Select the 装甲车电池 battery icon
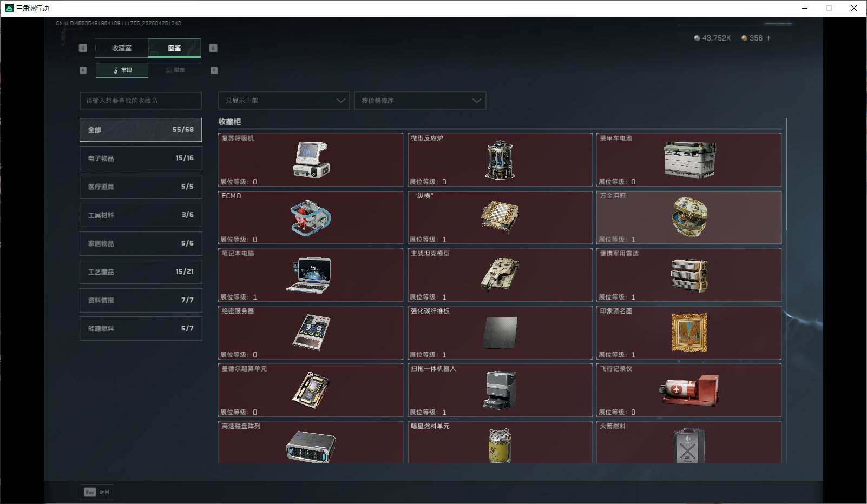Viewport: 867px width, 504px height. click(689, 160)
